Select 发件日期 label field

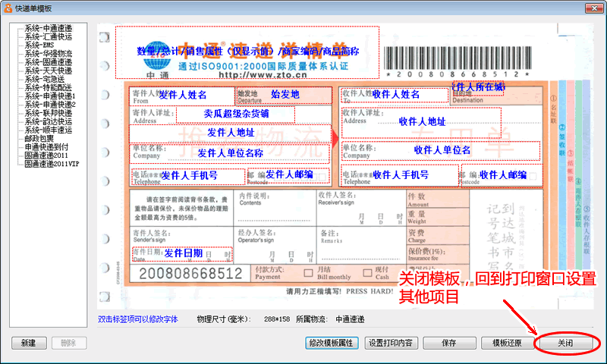[183, 253]
